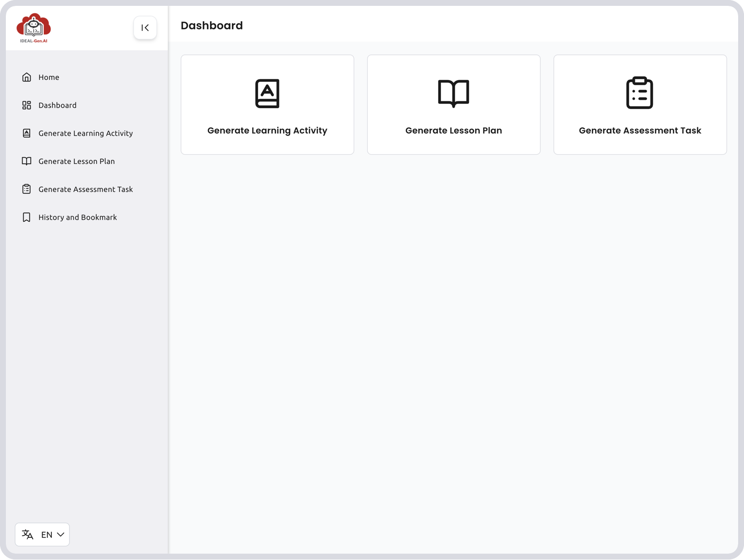Click the Dashboard grid icon in sidebar
The width and height of the screenshot is (744, 560).
[26, 105]
